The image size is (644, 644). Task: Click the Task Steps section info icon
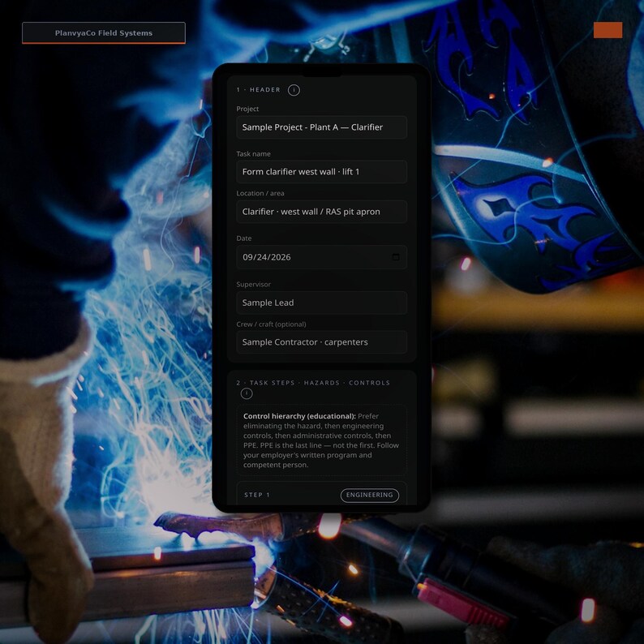[247, 393]
